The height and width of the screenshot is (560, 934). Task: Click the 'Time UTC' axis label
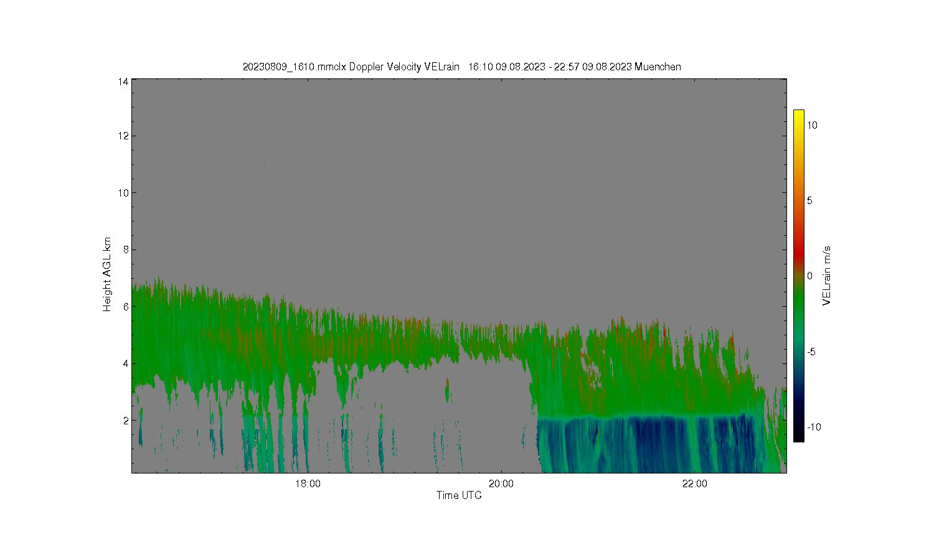(459, 496)
